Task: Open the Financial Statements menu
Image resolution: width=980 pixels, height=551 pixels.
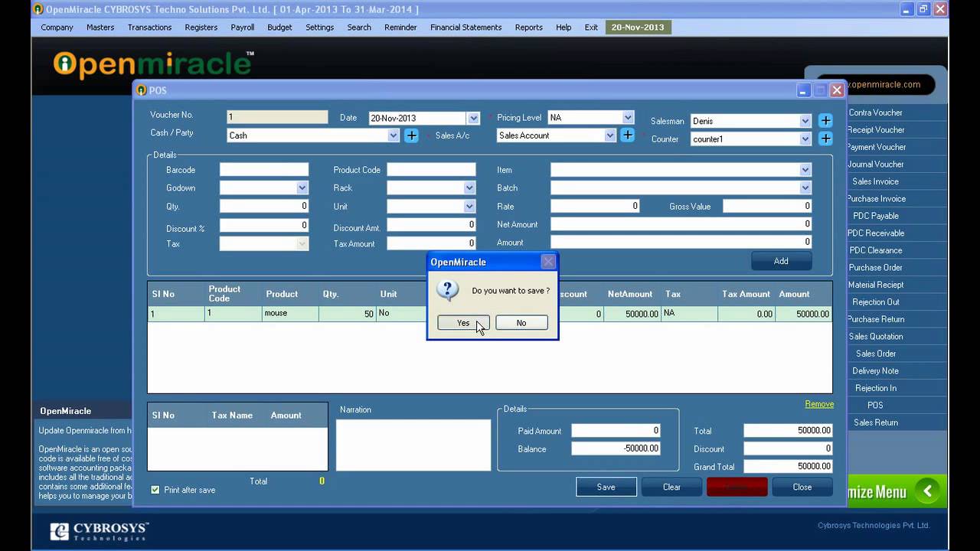Action: pos(465,28)
